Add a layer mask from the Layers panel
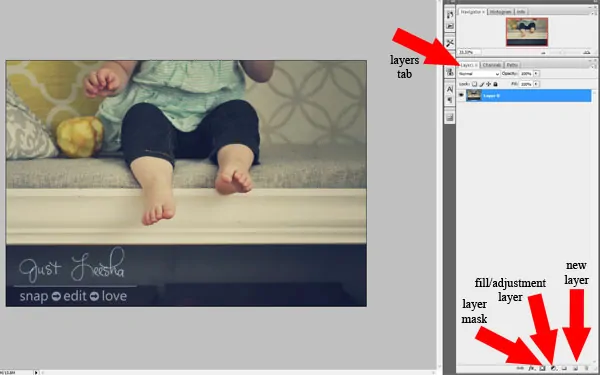 pos(542,368)
